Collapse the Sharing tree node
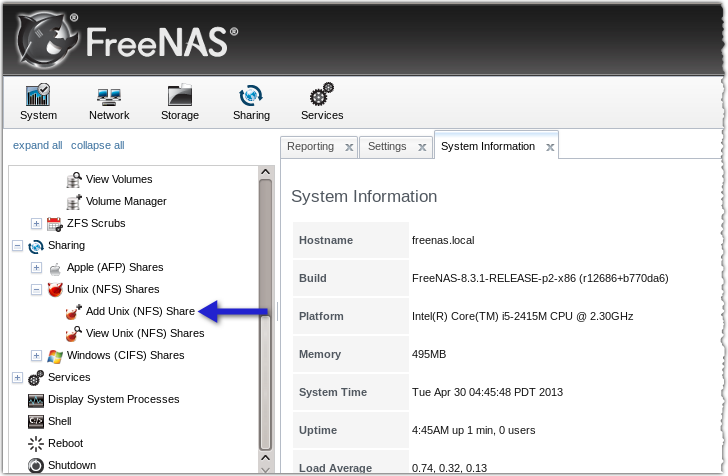 [17, 246]
